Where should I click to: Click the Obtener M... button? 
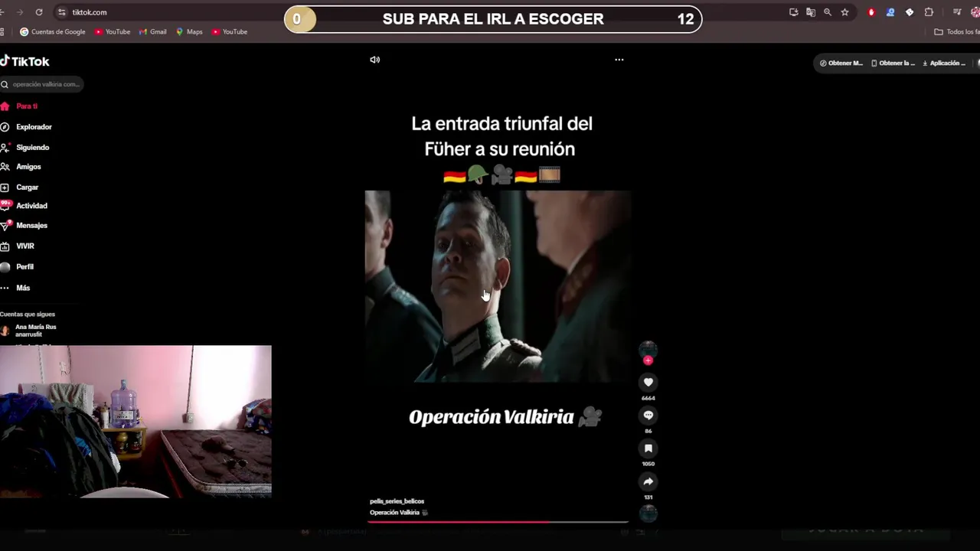841,64
